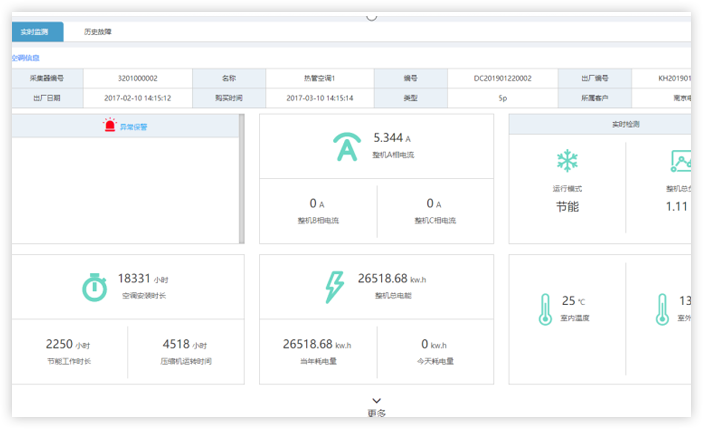Viewport: 703px width, 429px height.
Task: Click the 热管空调1 name value
Action: click(320, 78)
